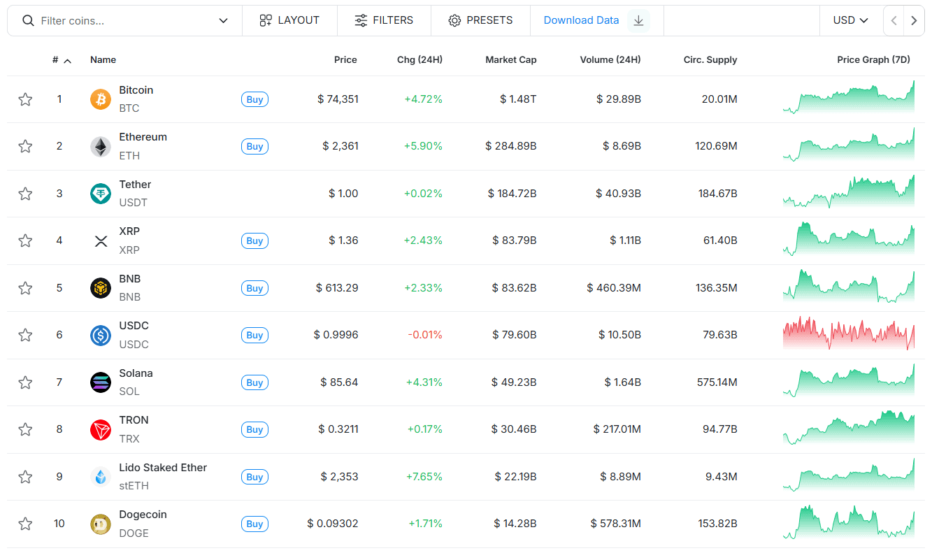Viewport: 932px width, 560px height.
Task: Toggle the star next to XRP
Action: pyautogui.click(x=25, y=240)
